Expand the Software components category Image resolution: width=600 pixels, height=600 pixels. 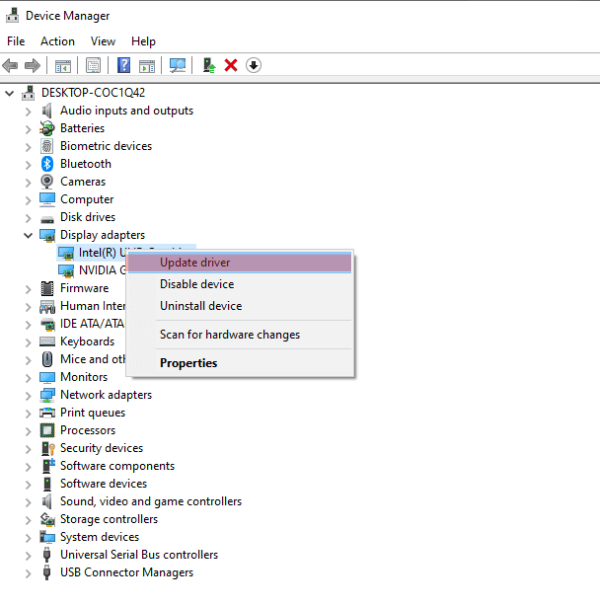28,466
